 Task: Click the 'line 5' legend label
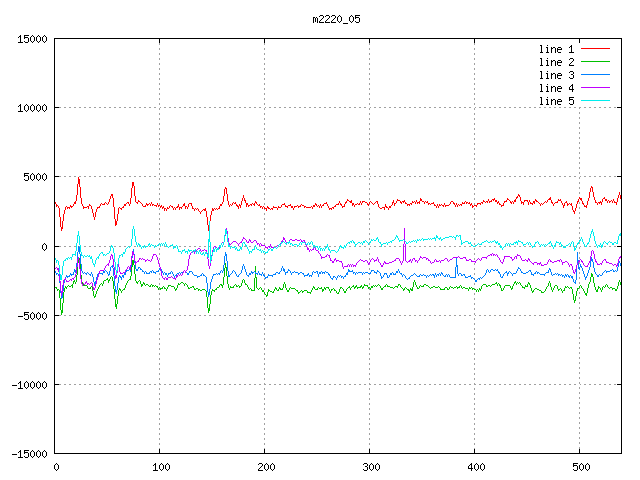(x=556, y=101)
